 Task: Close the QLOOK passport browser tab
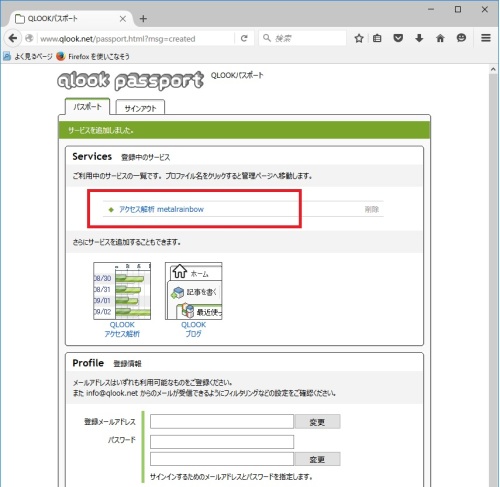point(123,19)
